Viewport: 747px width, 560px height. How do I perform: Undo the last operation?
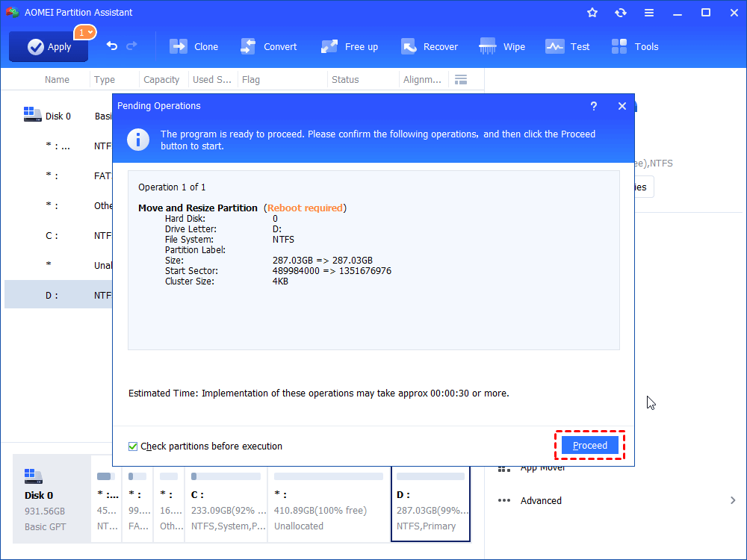[112, 46]
